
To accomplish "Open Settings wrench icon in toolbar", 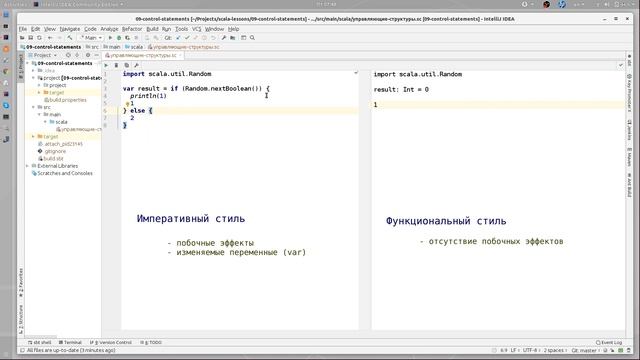I will tap(224, 38).
